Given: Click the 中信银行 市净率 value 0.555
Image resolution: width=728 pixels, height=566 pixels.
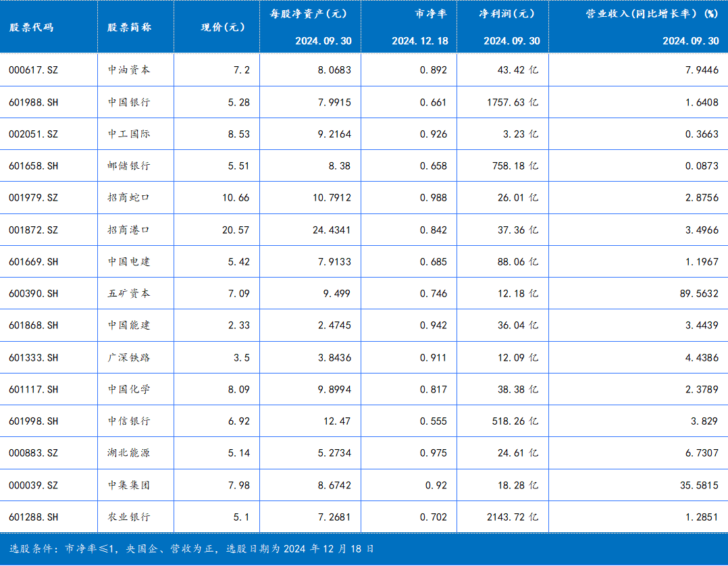Looking at the screenshot, I should tap(433, 421).
